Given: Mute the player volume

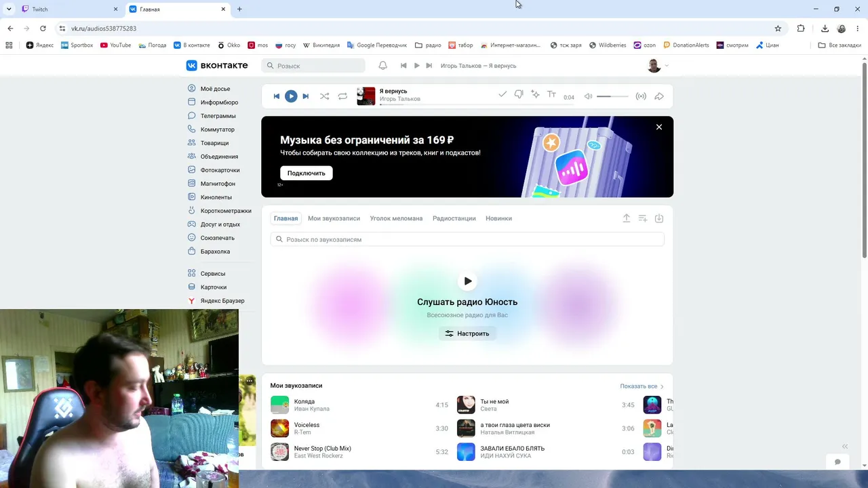Looking at the screenshot, I should [588, 96].
